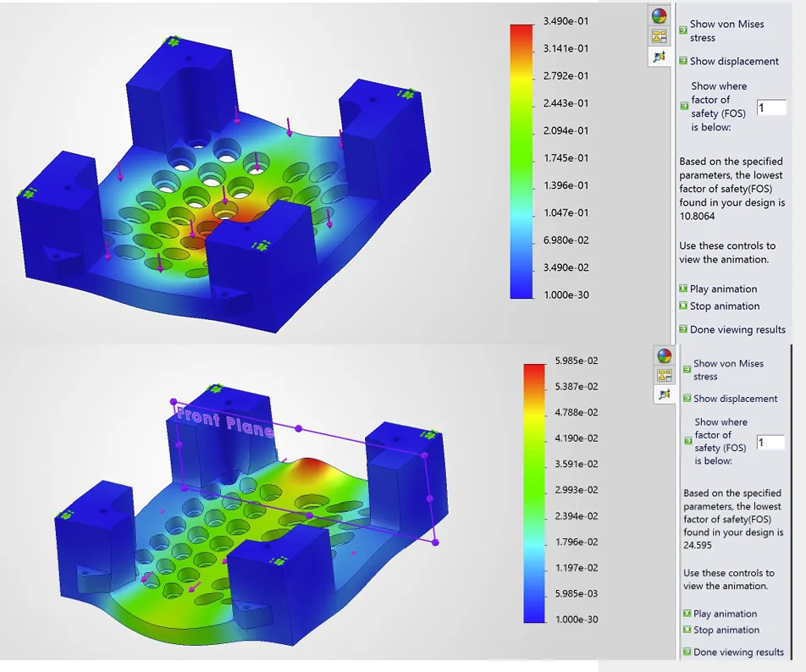Click legend value 2.993e-02

[x=577, y=490]
